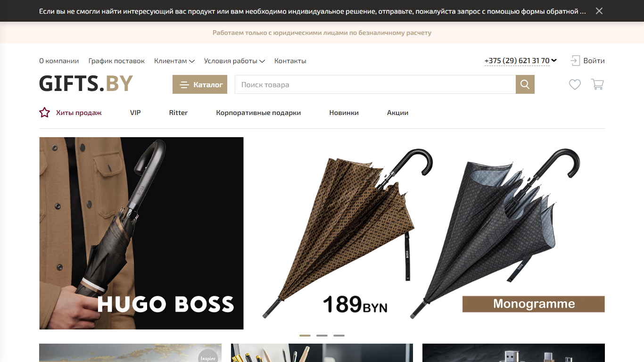Close the top notification banner
644x362 pixels.
pyautogui.click(x=599, y=11)
